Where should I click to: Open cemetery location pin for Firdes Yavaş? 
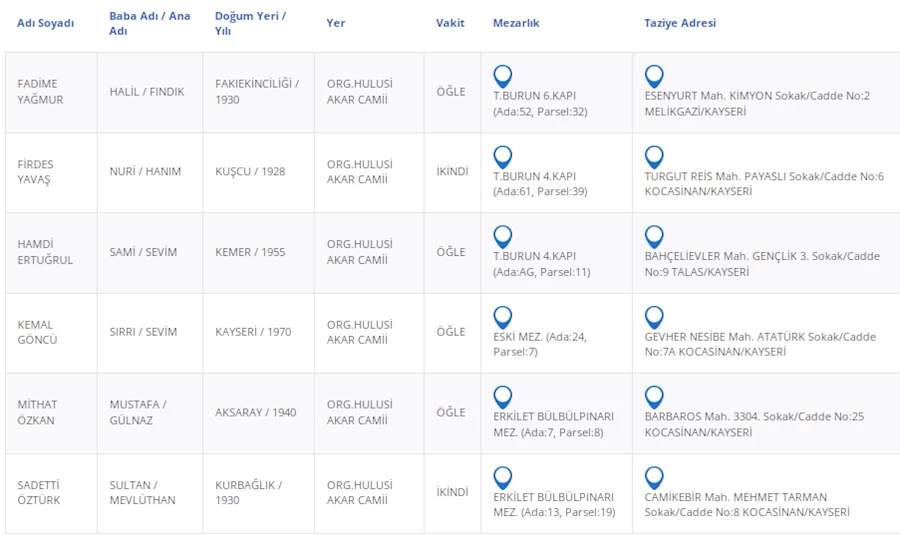[503, 156]
